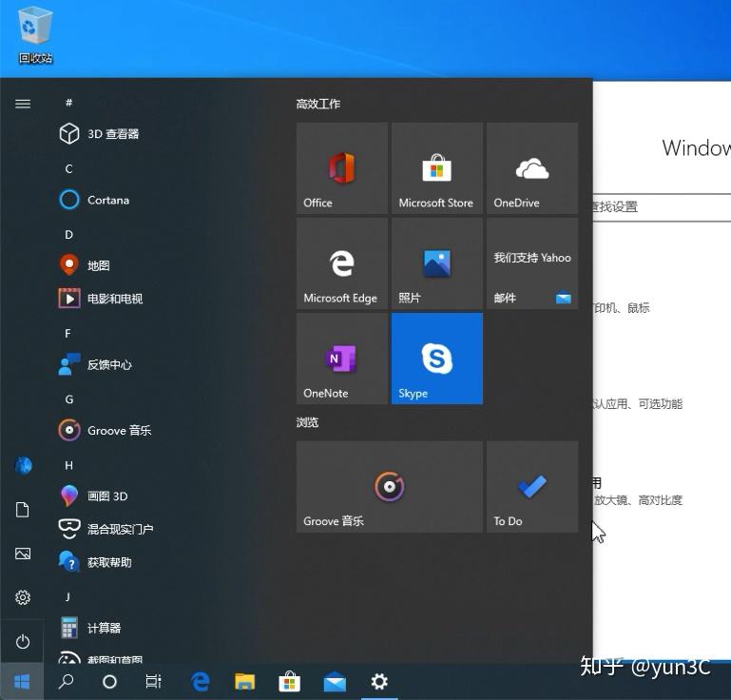This screenshot has width=731, height=700.
Task: Click the 'F' letter header in app list
Action: (x=68, y=334)
